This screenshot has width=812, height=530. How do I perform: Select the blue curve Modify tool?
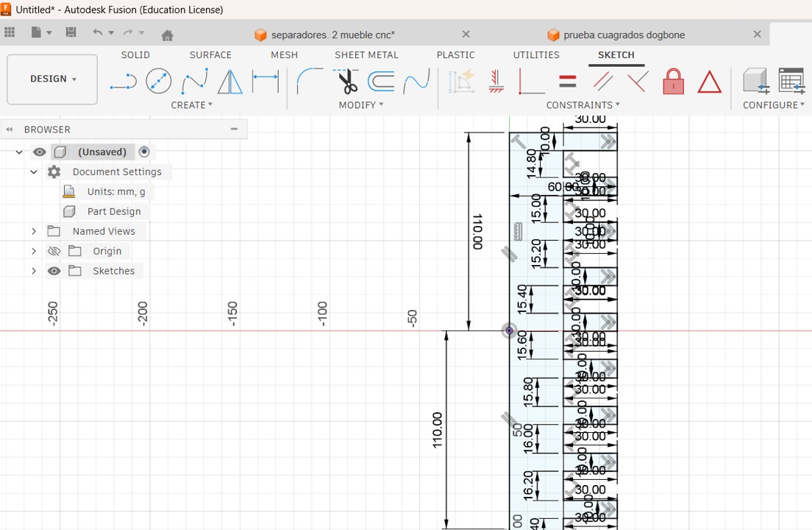(x=417, y=81)
